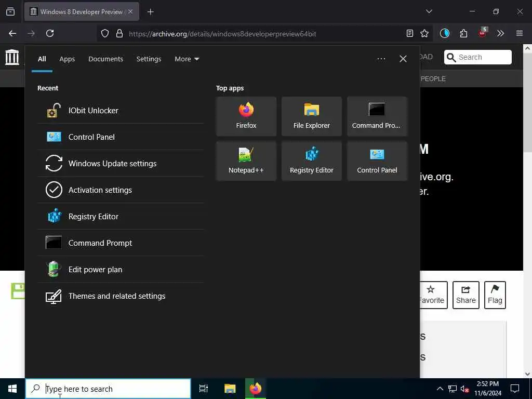The image size is (532, 399).
Task: Click the Share button on archive.org
Action: [466, 295]
